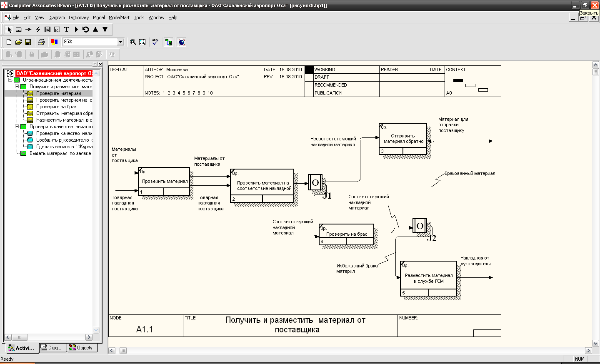The height and width of the screenshot is (364, 600).
Task: Click the Save model floppy icon
Action: [28, 42]
